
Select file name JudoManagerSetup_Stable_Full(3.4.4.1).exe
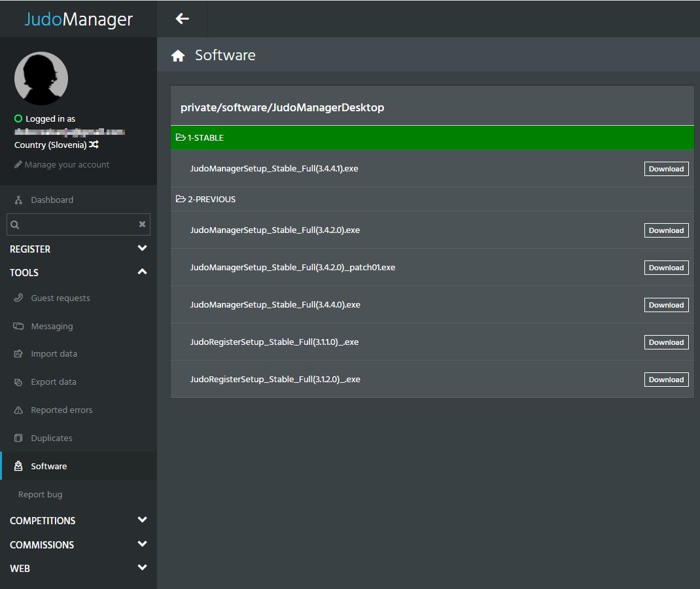274,169
